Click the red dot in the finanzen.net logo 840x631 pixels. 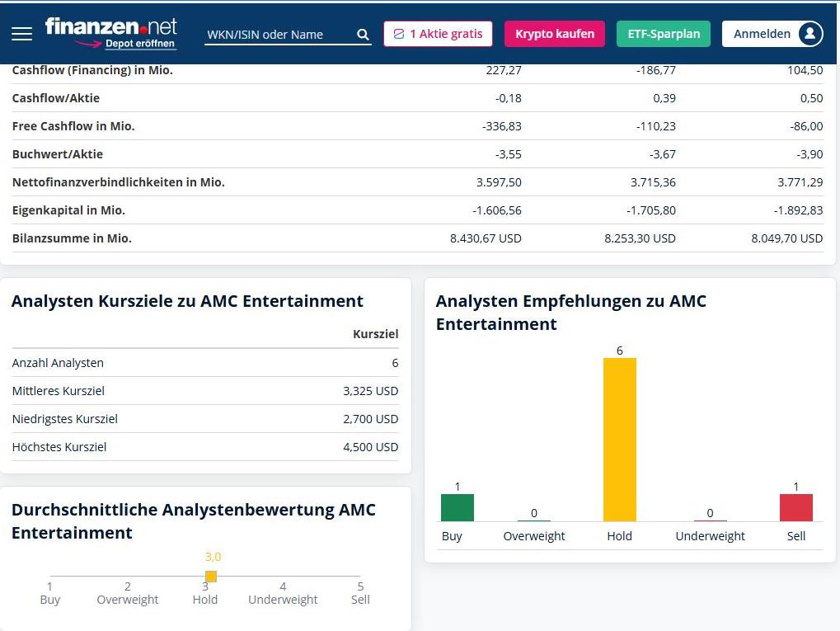click(x=143, y=28)
